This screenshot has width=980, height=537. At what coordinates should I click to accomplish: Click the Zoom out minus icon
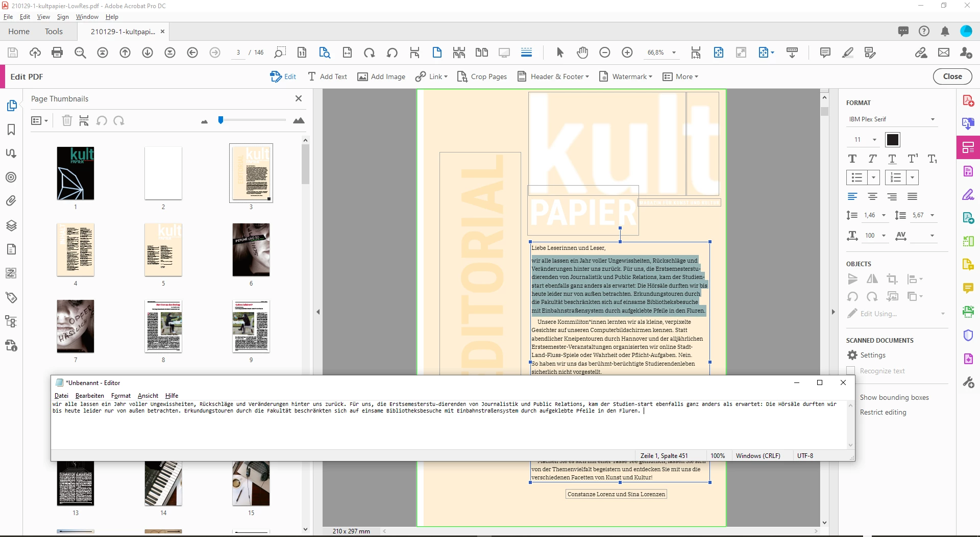click(605, 53)
